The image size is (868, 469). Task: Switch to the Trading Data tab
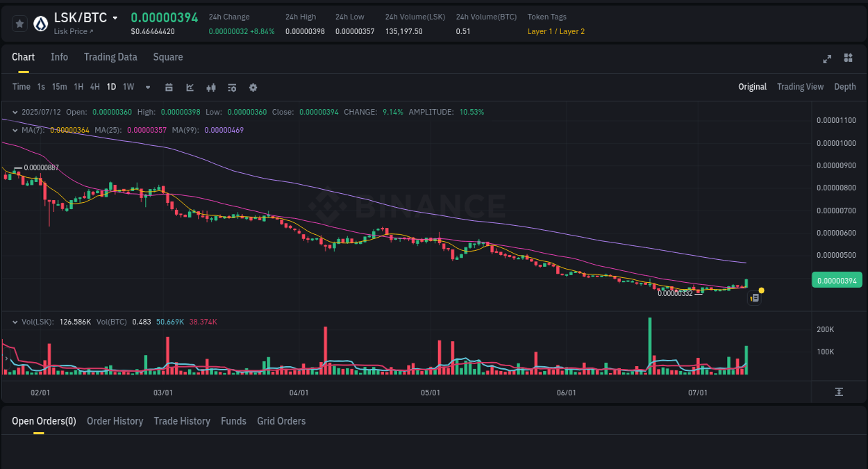tap(110, 57)
